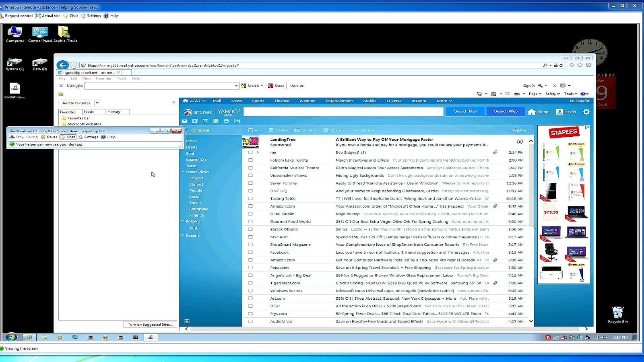Collapse the Smart Views section
The width and height of the screenshot is (644, 362).
pos(183,172)
